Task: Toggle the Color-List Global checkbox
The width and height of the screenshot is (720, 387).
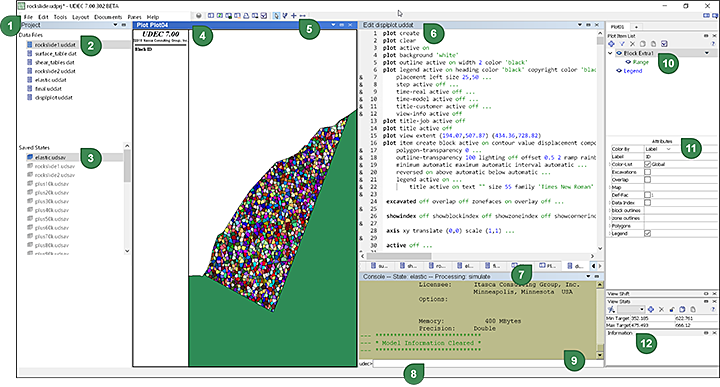Action: [x=647, y=164]
